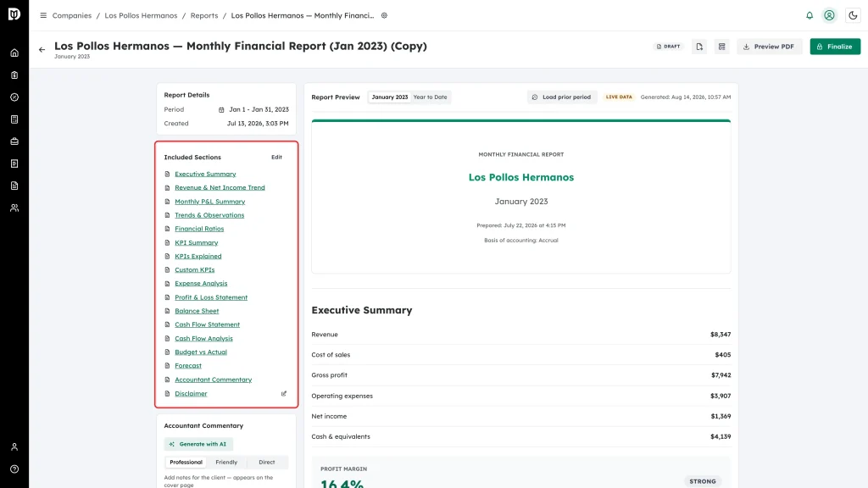Viewport: 868px width, 488px height.
Task: Click Generate with AI button
Action: pyautogui.click(x=198, y=444)
